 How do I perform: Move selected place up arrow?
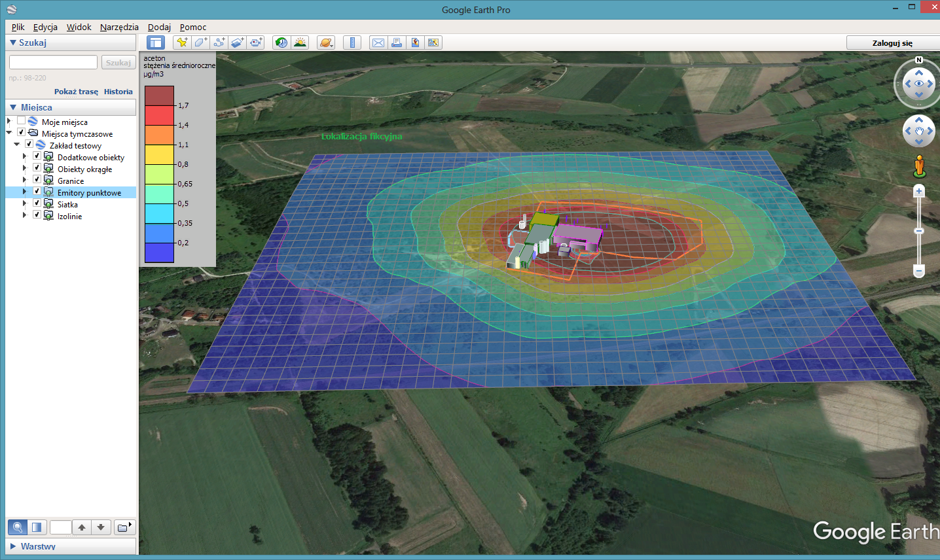[81, 527]
